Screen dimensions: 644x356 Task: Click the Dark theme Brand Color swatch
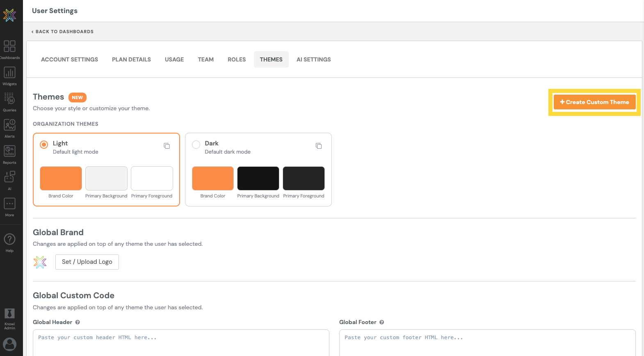coord(213,178)
